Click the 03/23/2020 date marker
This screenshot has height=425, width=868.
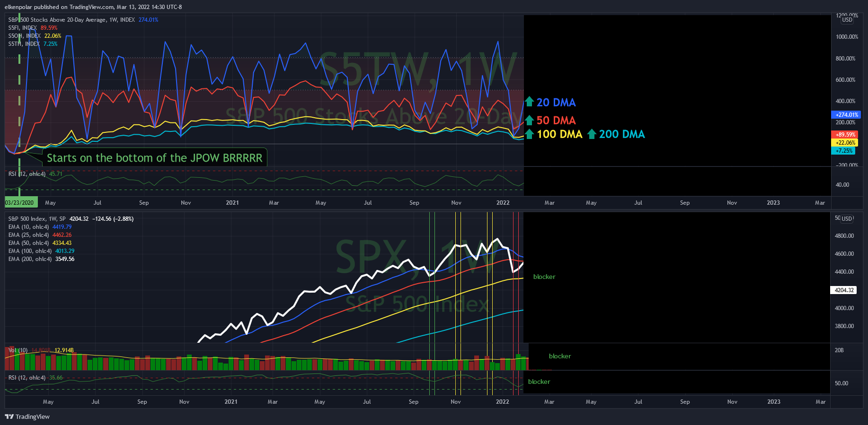tap(21, 203)
